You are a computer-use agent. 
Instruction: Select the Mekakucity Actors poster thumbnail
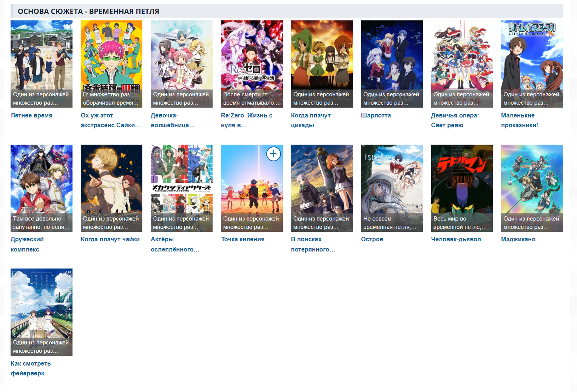(182, 188)
